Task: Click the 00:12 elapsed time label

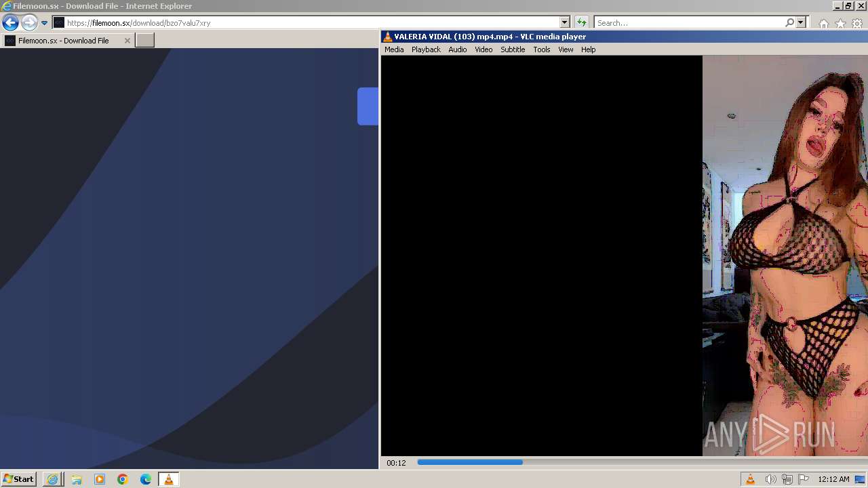Action: point(396,463)
